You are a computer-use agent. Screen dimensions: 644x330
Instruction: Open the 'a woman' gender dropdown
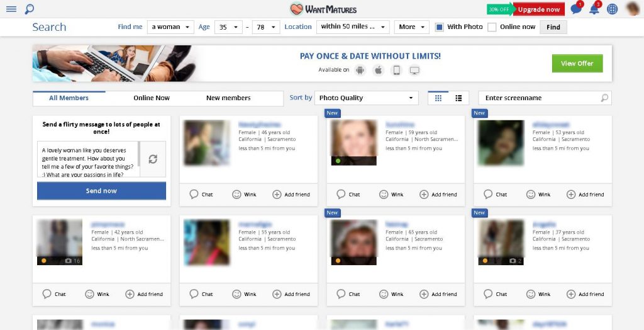pyautogui.click(x=170, y=26)
